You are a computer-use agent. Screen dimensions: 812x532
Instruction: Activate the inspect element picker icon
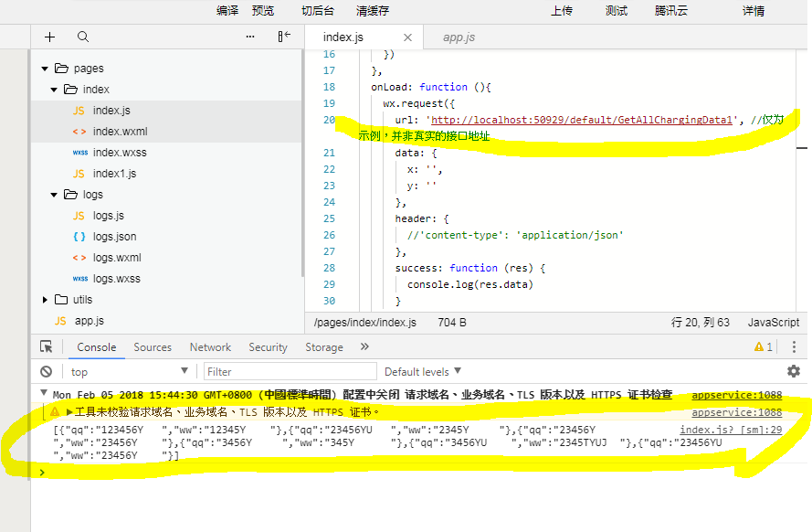47,347
